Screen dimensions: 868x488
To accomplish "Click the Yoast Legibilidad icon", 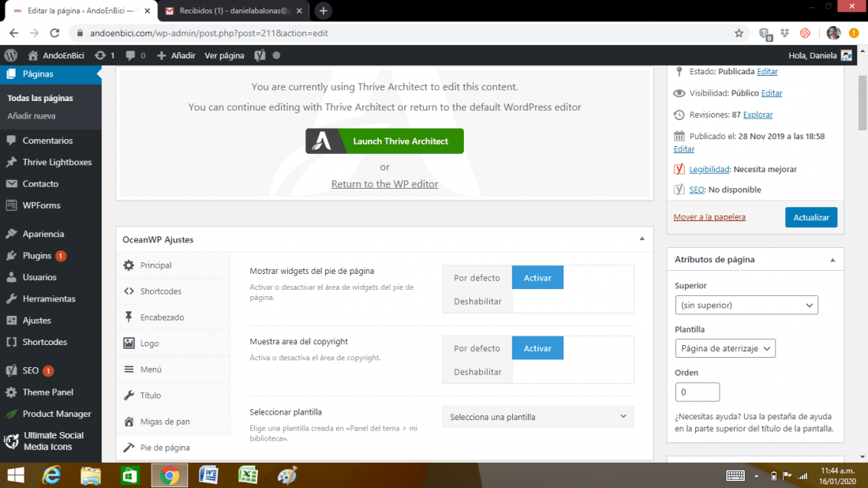I will click(x=679, y=169).
